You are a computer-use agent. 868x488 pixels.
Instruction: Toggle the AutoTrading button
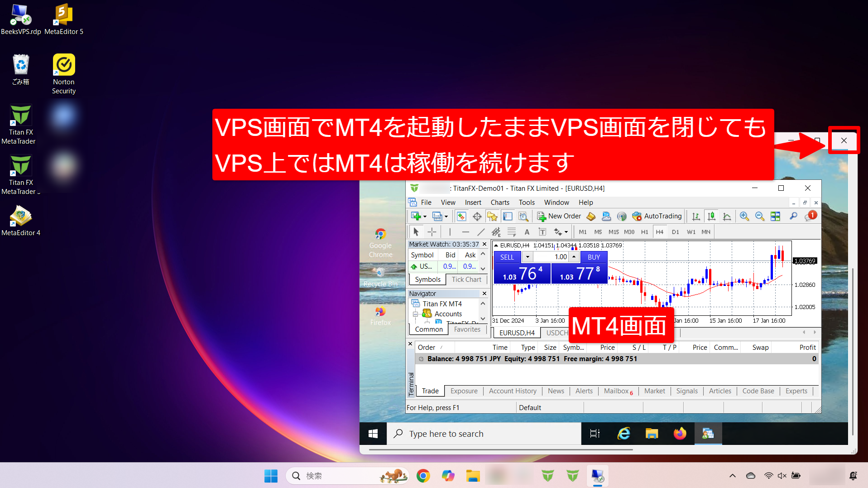657,216
